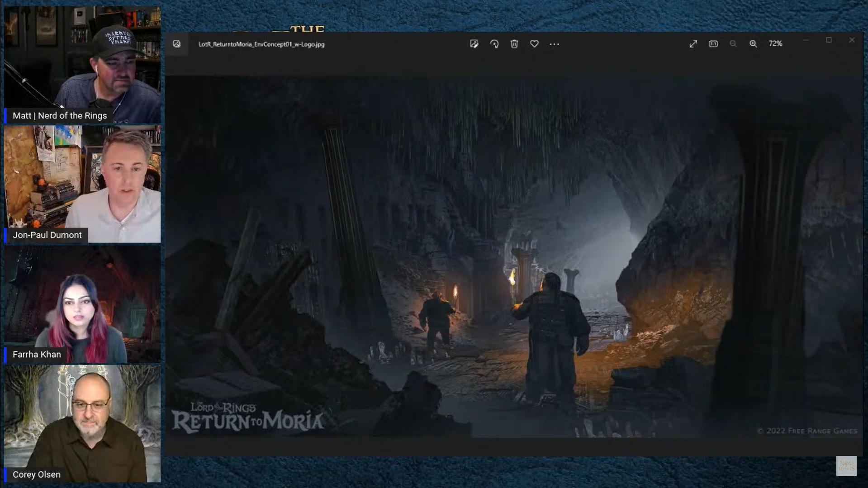Open the See more three-dot menu
Image resolution: width=868 pixels, height=488 pixels.
(554, 44)
